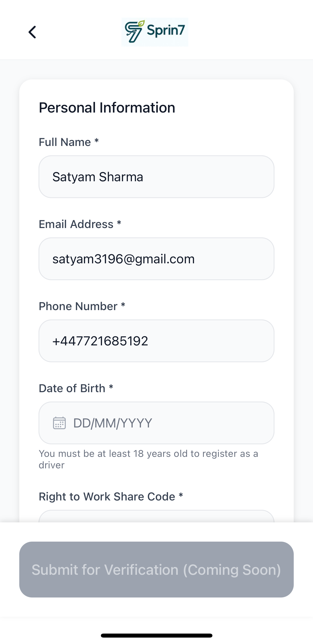313x644 pixels.
Task: Open the Date of Birth calendar icon
Action: 59,423
